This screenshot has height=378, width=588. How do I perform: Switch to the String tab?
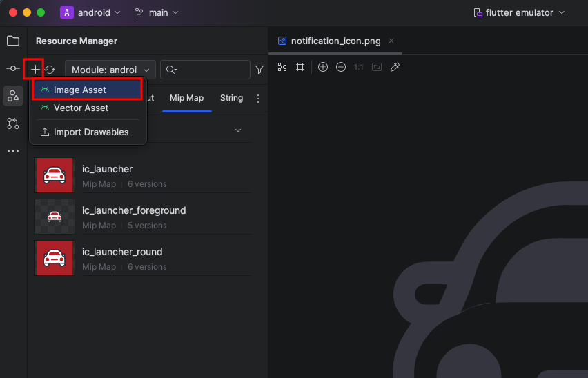coord(231,98)
